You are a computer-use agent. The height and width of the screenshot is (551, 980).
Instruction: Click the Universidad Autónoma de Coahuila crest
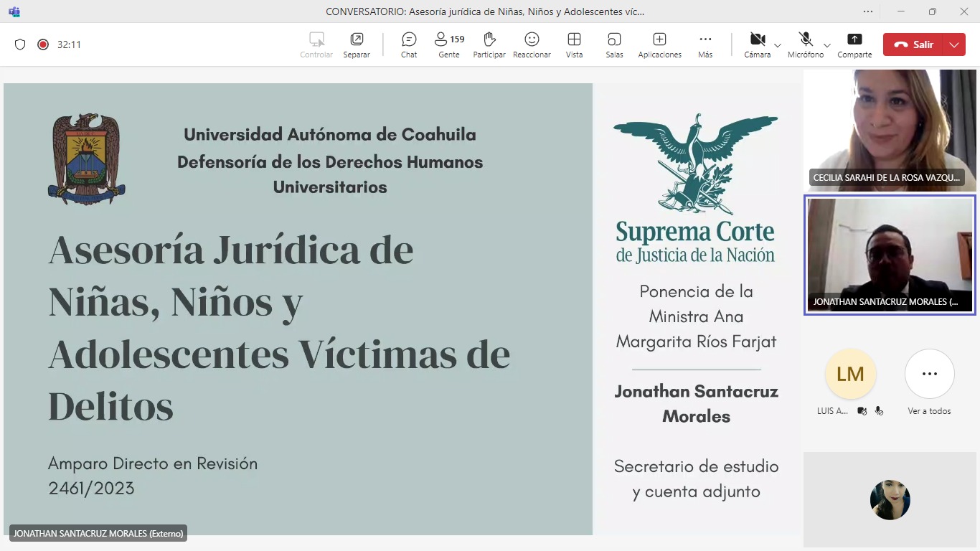click(86, 159)
